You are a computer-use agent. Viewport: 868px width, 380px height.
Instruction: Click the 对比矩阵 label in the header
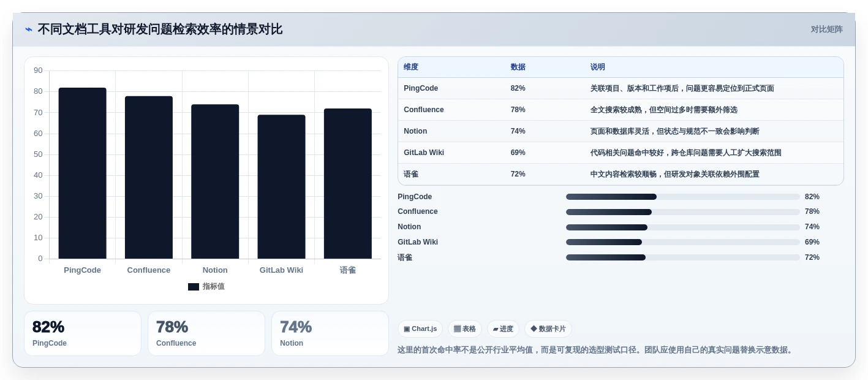point(826,29)
